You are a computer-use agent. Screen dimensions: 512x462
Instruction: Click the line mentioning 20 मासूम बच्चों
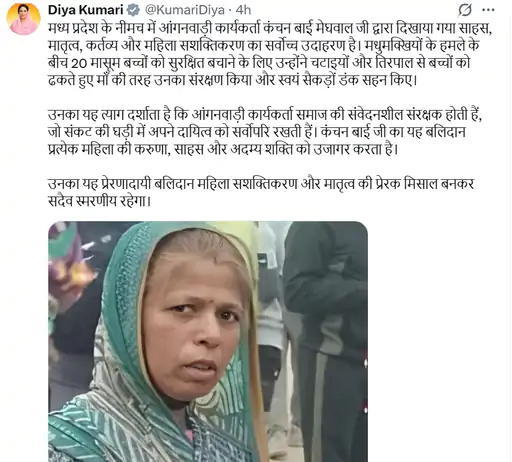tap(259, 63)
